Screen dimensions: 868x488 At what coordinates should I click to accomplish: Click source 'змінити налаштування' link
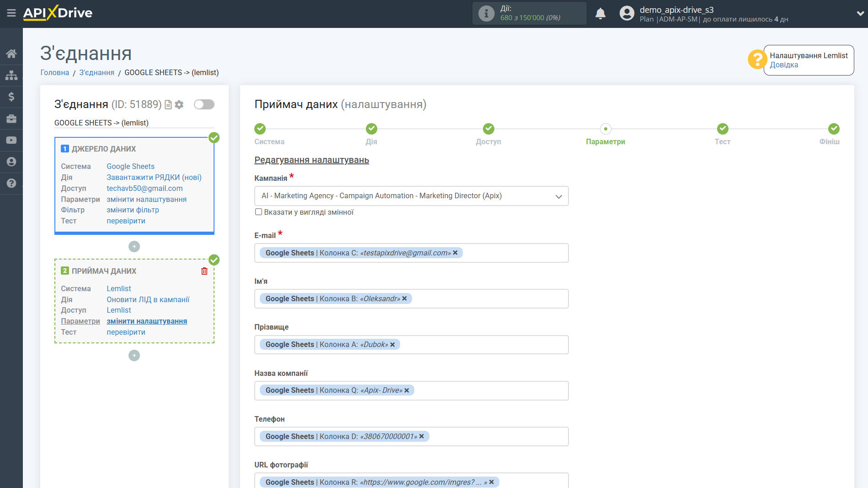pyautogui.click(x=147, y=199)
